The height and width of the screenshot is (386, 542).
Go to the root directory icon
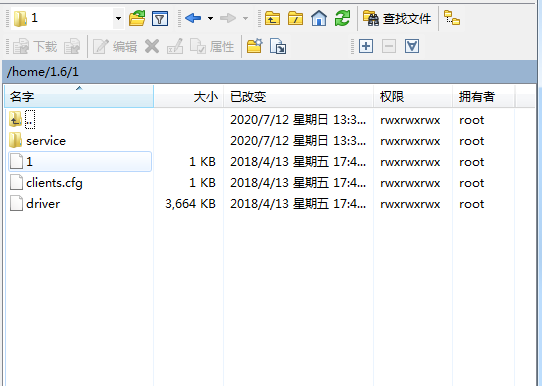click(296, 18)
